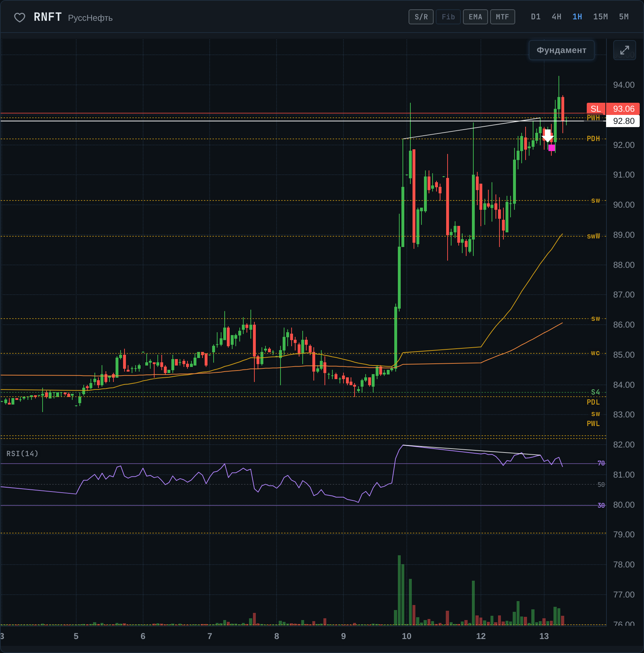
Task: Switch to D1 timeframe
Action: pos(536,17)
